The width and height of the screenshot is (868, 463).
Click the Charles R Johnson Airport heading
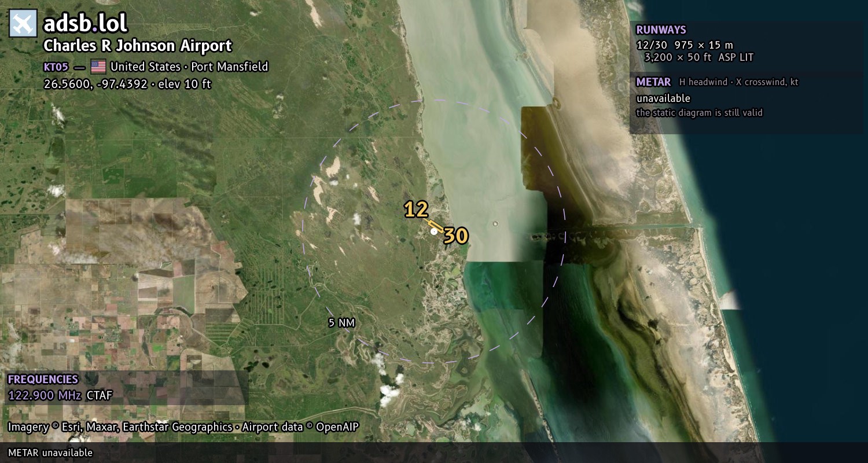(138, 46)
